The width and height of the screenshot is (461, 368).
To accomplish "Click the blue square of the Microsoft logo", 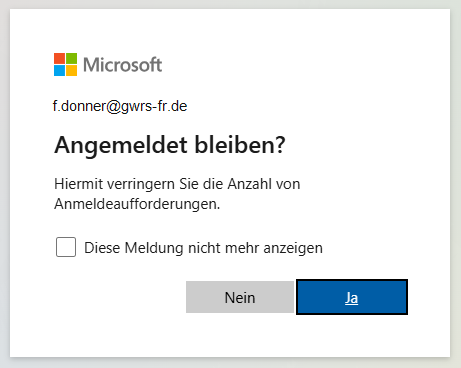I will [x=59, y=70].
